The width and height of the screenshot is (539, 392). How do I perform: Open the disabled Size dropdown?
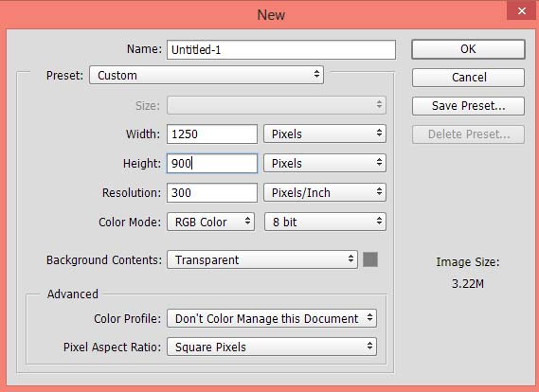277,105
